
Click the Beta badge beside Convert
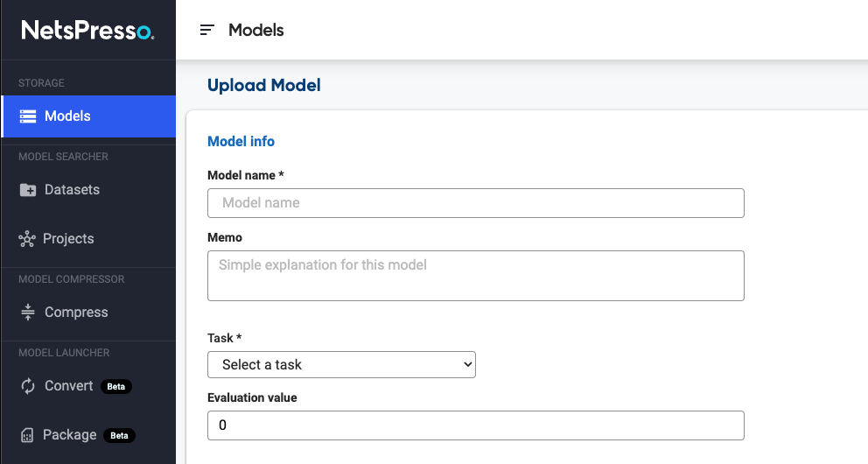[x=116, y=386]
